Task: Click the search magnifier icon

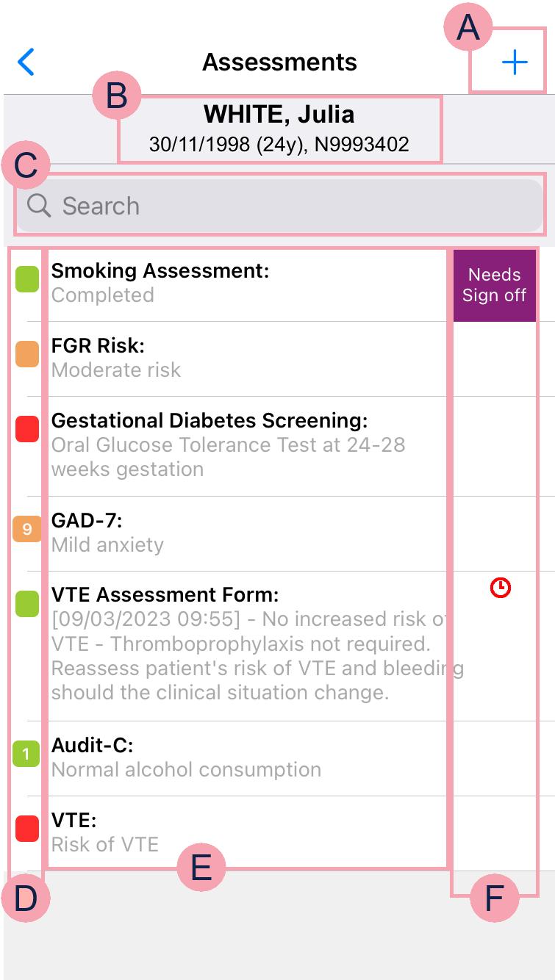Action: pos(39,206)
